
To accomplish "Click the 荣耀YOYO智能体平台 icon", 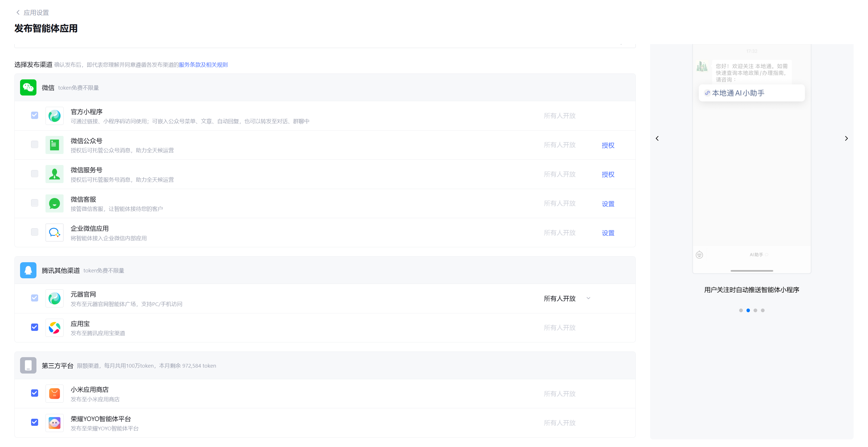I will pos(54,423).
